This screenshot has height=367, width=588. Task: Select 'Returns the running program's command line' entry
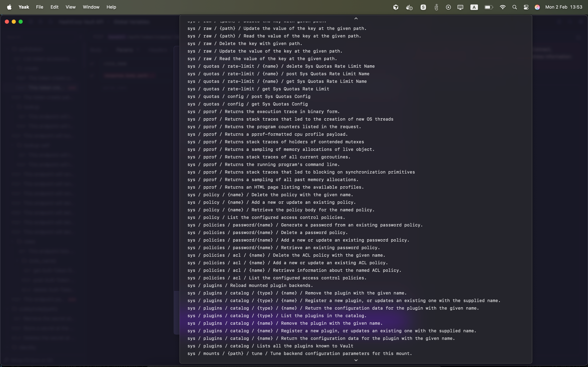(263, 165)
